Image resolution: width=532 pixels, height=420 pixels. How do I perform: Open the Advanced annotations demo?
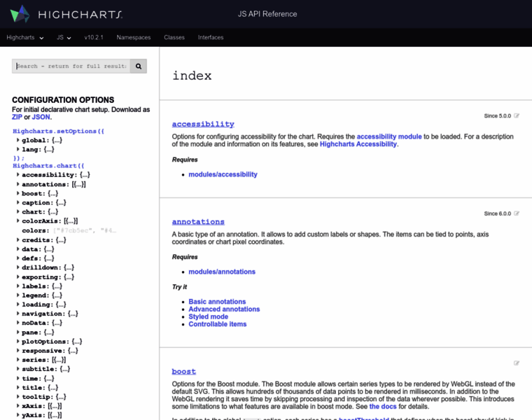tap(224, 309)
